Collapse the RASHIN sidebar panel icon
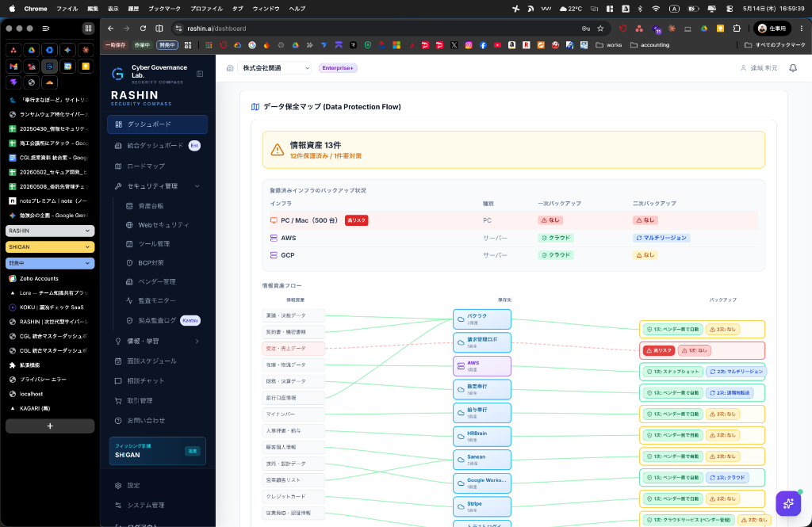Screen dimensions: 812x527 pos(200,74)
